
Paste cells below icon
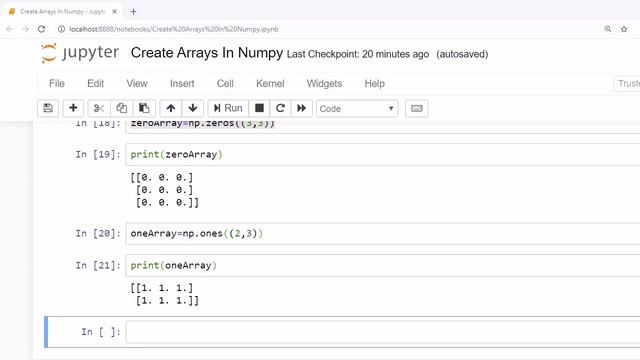(x=144, y=108)
